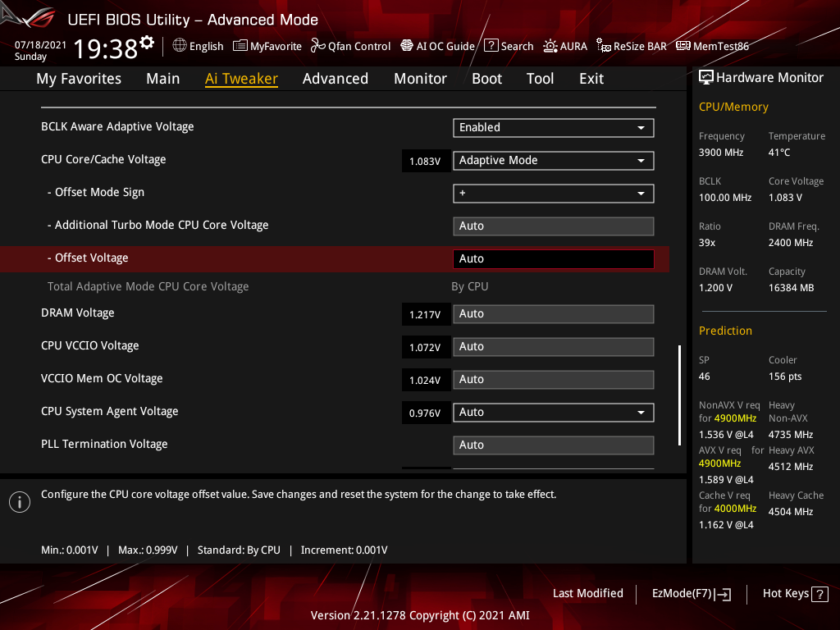Screen dimensions: 840x630
Task: Launch the AI OC Guide
Action: [437, 46]
